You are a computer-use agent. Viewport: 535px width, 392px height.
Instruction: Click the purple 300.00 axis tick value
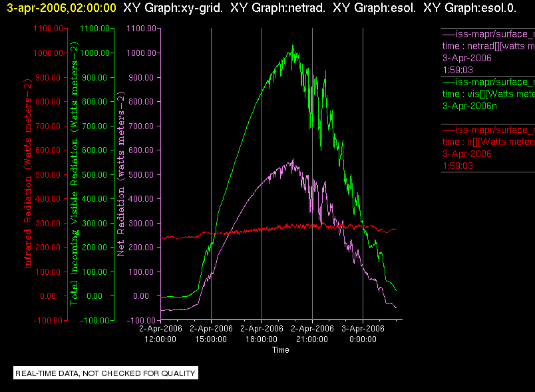141,224
